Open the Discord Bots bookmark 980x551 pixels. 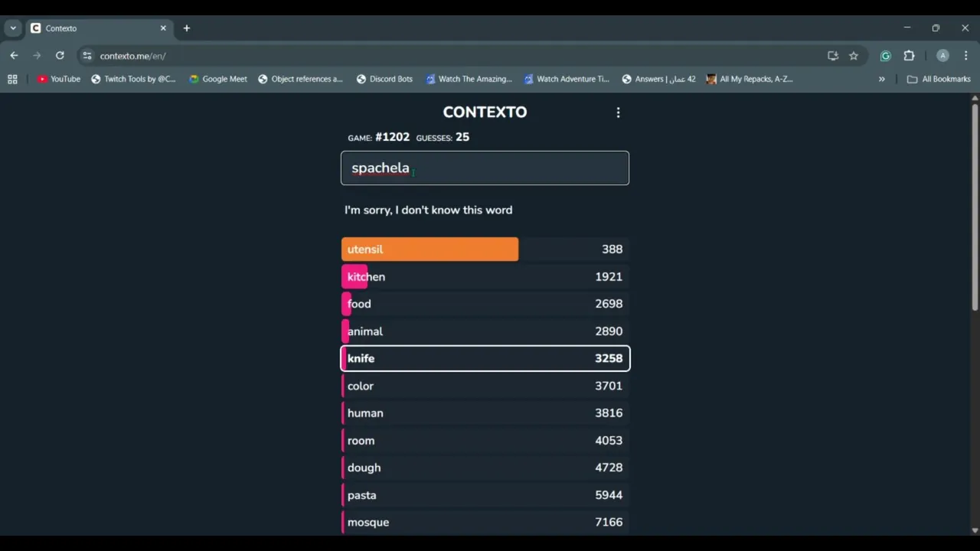(384, 79)
